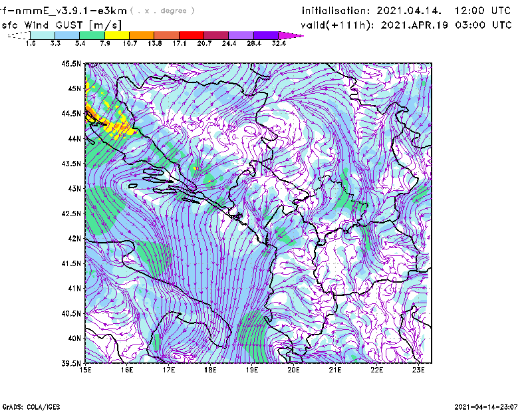
Task: Click the bright red legend swatch
Action: coord(192,35)
